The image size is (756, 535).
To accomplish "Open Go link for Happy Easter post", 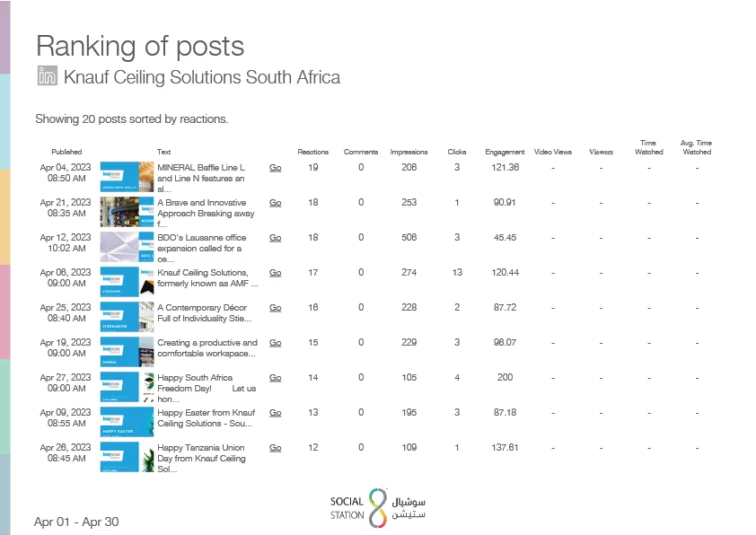I will [276, 413].
